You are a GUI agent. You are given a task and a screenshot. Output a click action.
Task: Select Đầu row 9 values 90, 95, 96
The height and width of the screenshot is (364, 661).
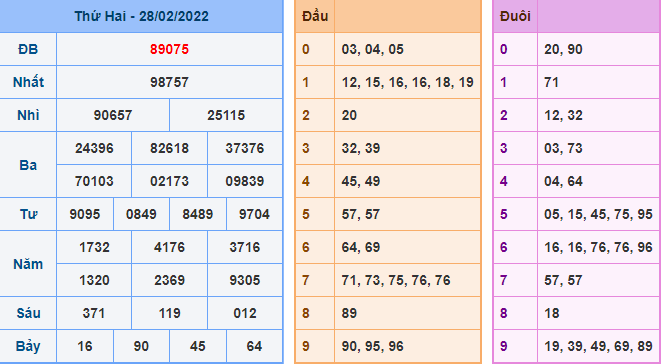click(373, 346)
